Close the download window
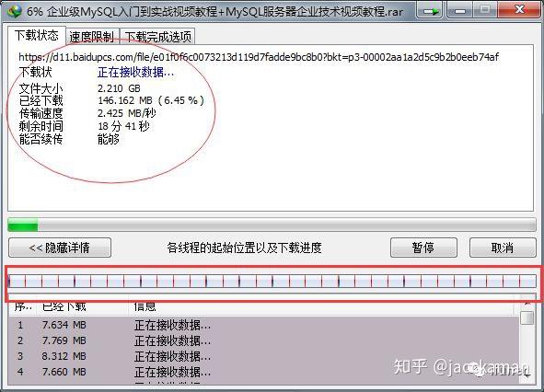 point(520,9)
